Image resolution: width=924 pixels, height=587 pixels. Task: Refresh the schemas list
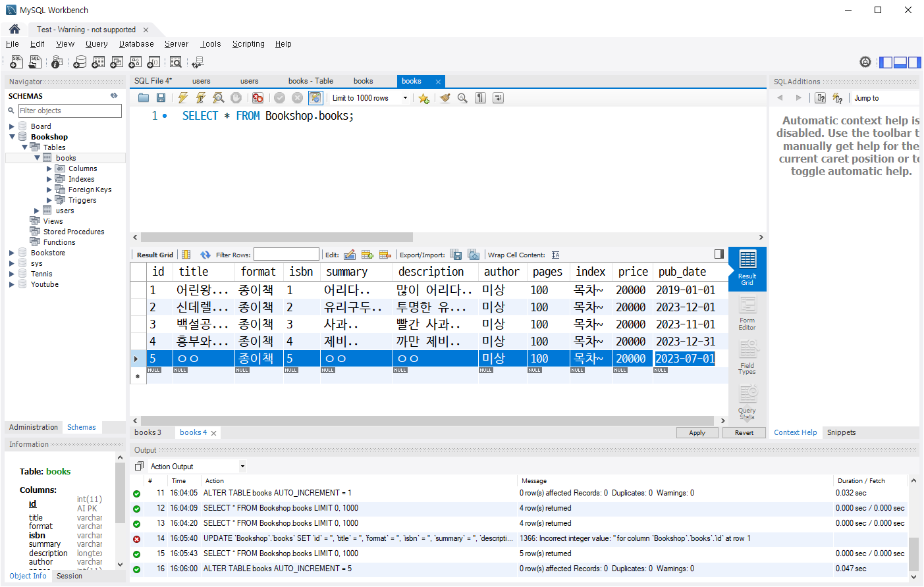coord(114,95)
